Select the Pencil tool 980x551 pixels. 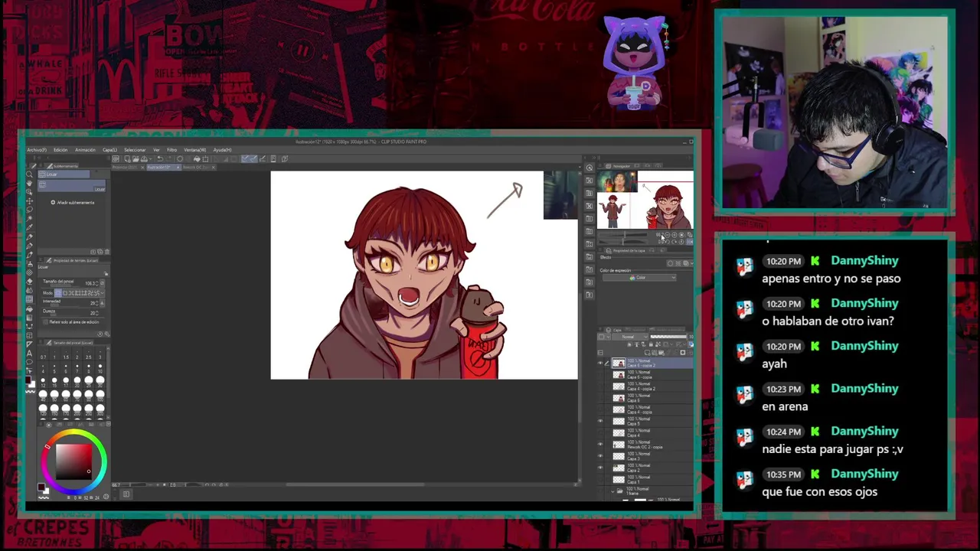[x=29, y=246]
